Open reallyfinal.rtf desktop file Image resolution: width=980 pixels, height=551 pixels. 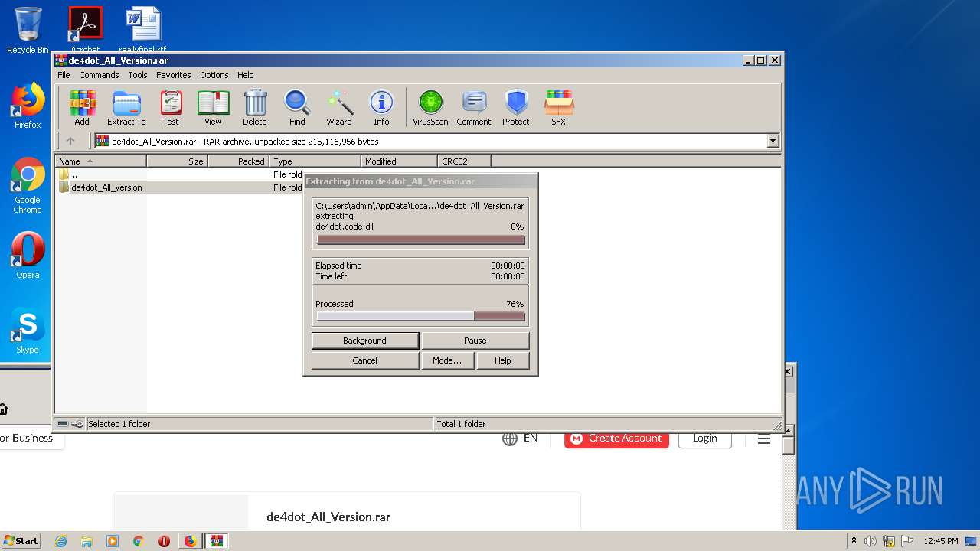tap(142, 29)
